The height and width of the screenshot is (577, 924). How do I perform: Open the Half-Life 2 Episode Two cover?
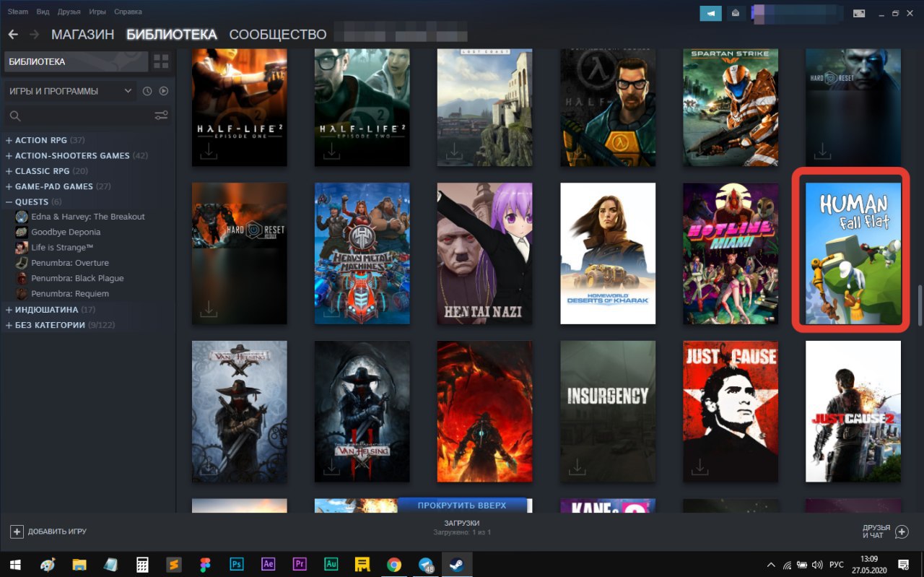pos(362,108)
